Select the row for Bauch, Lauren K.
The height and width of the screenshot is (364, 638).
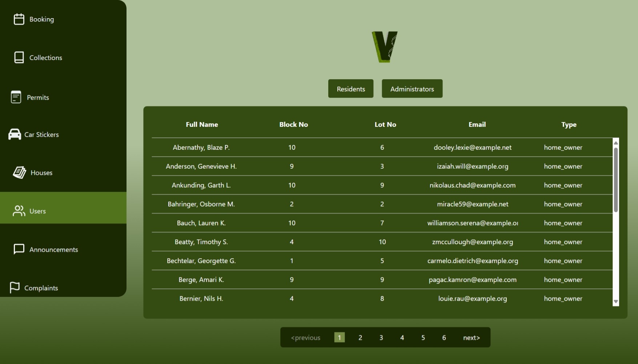201,223
